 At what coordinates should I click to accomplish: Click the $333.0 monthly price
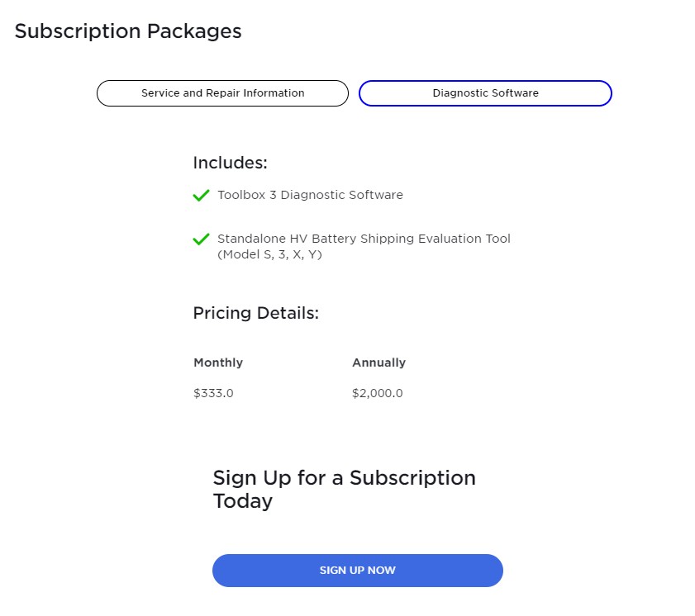point(213,393)
